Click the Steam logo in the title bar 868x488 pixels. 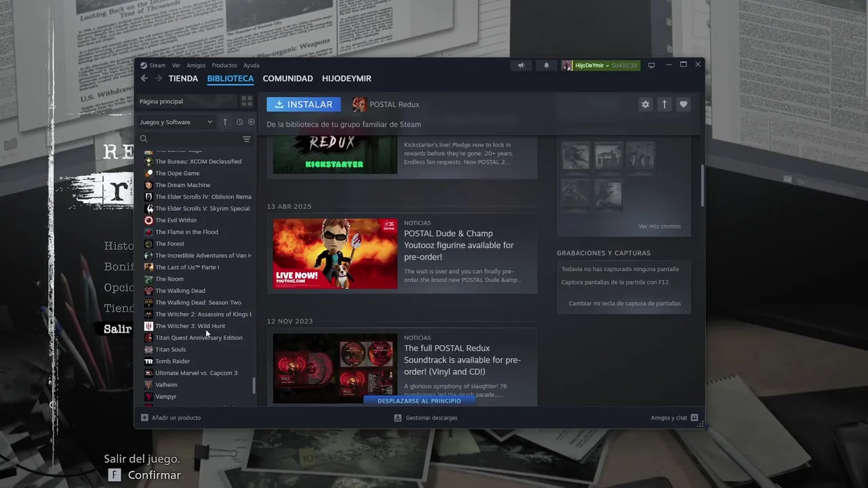[x=144, y=66]
